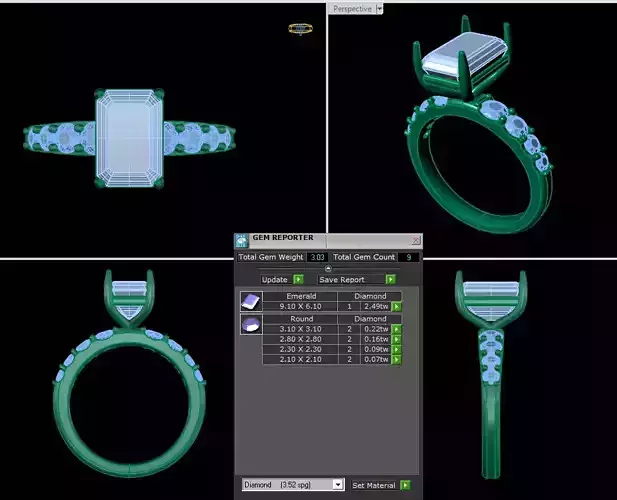This screenshot has width=617, height=500.
Task: Click the Save Report label
Action: click(342, 279)
